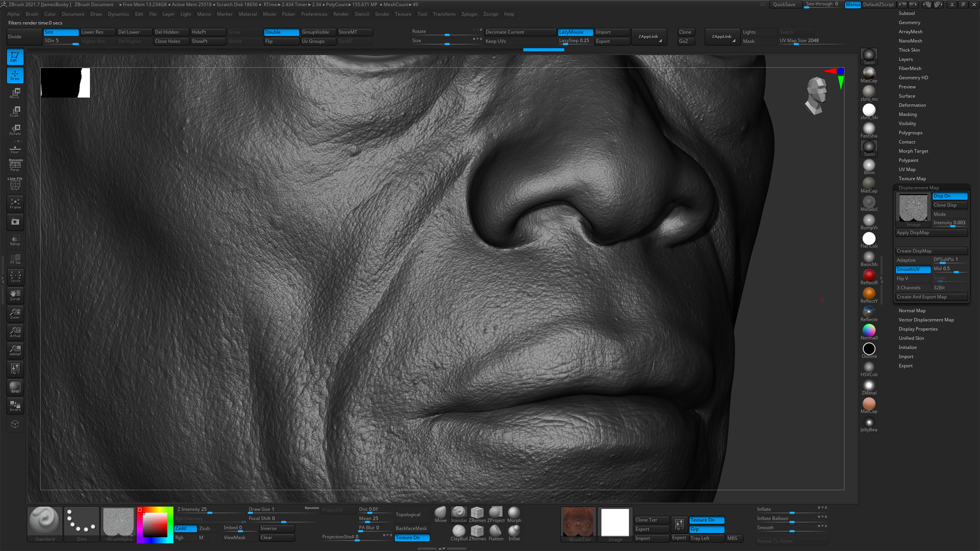Open the Preferences menu
Viewport: 980px width, 551px height.
pyautogui.click(x=314, y=14)
